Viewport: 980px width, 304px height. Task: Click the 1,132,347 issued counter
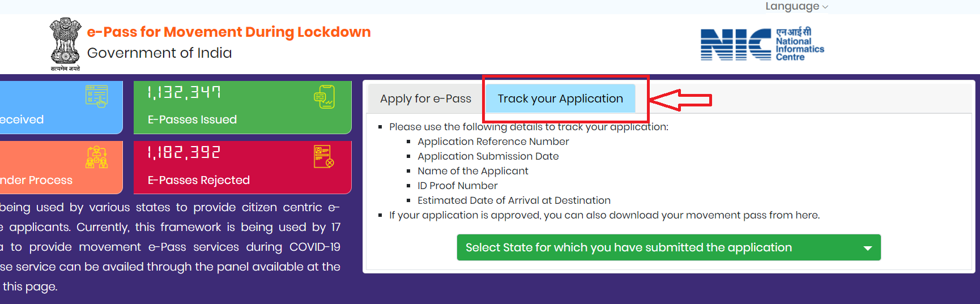click(184, 92)
